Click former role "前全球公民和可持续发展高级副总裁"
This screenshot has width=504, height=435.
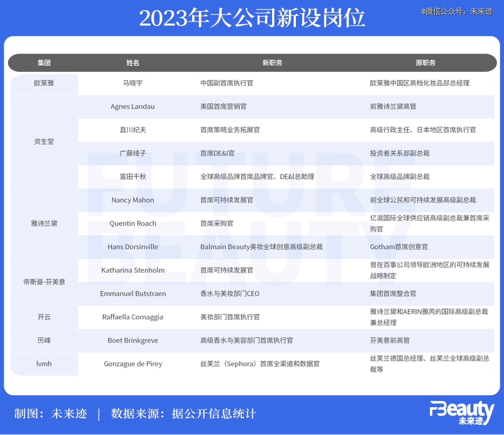(x=423, y=200)
